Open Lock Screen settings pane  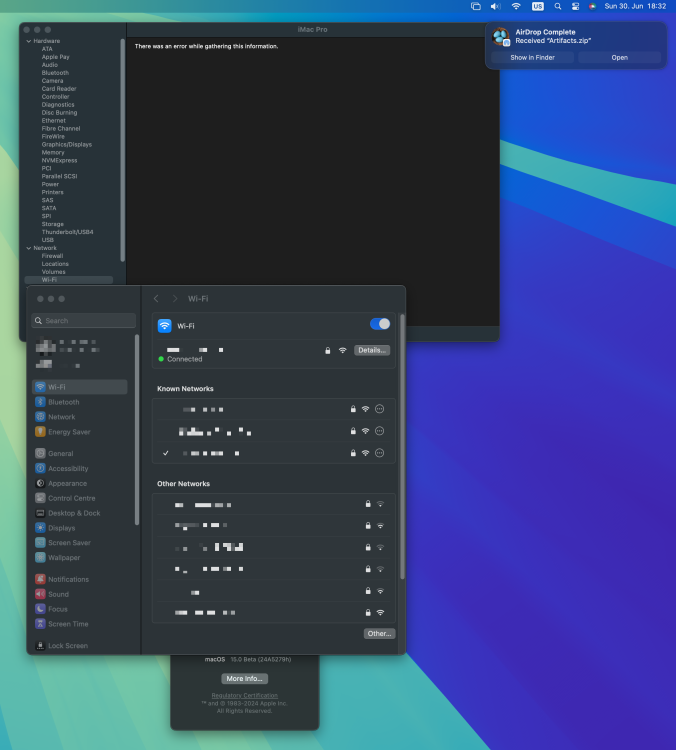79,645
